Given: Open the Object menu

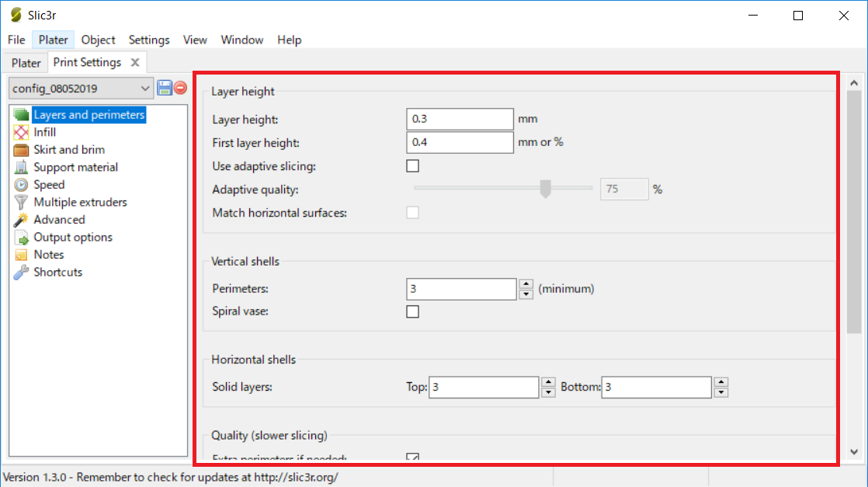Looking at the screenshot, I should coord(98,40).
